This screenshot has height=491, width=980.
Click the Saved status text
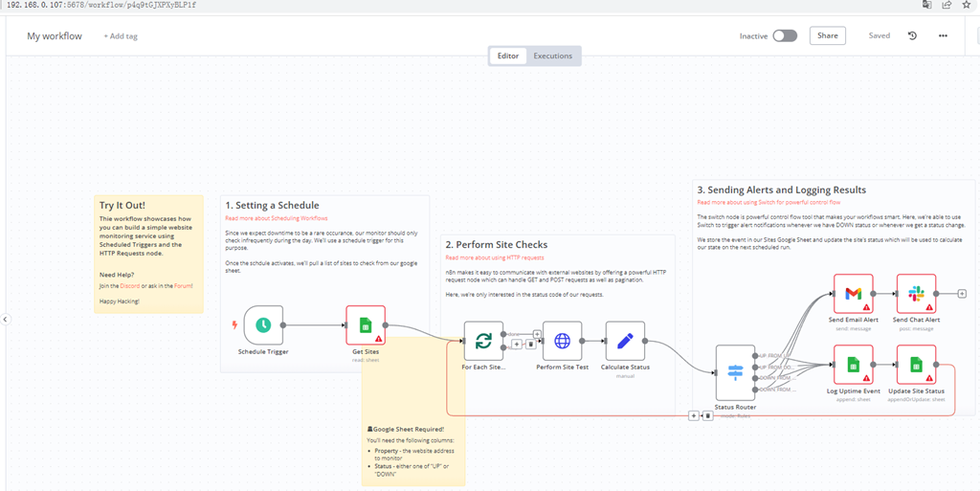point(880,35)
